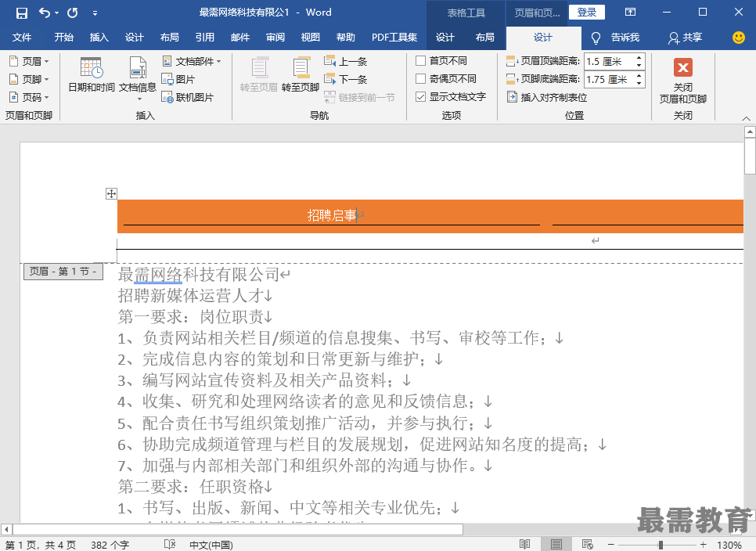Click 中文(中国) language status
This screenshot has height=551, width=756.
click(211, 546)
